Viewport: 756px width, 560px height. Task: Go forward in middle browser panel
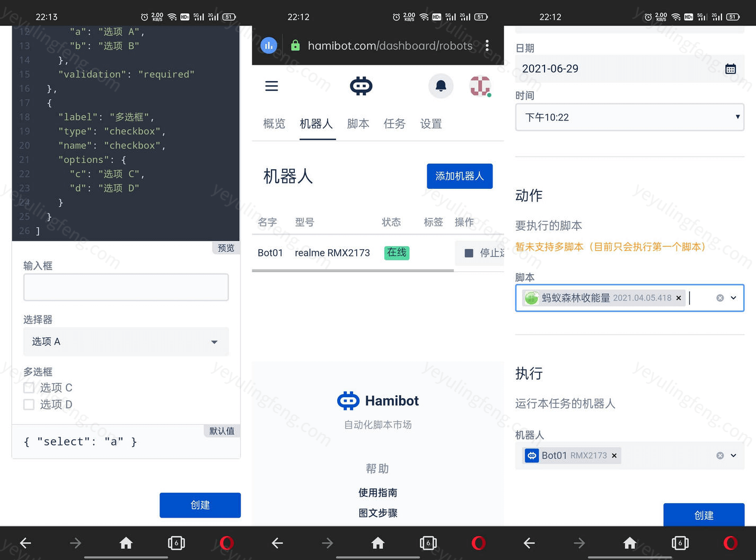click(x=328, y=543)
